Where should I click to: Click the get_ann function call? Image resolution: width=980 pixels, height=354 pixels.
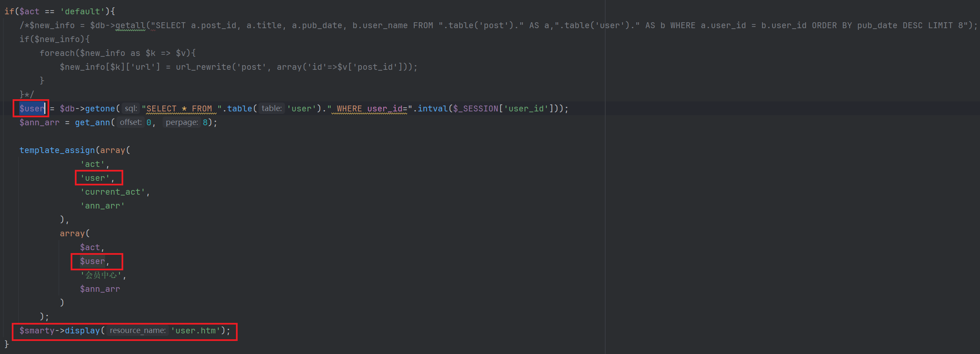click(x=92, y=122)
